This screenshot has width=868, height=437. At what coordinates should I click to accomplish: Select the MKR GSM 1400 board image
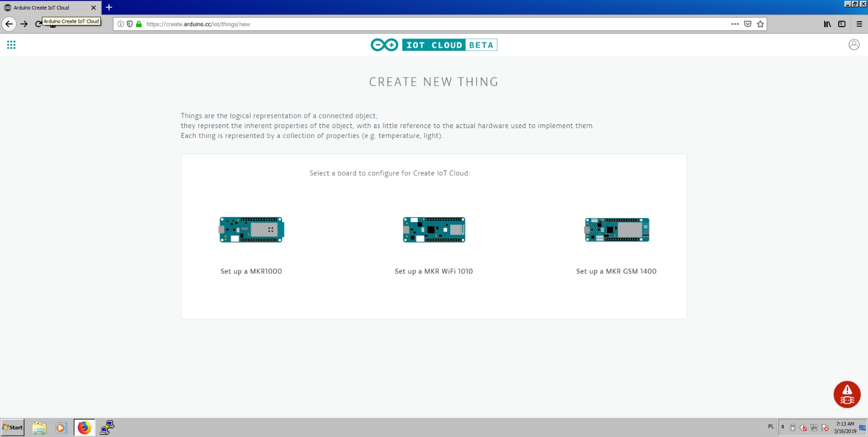pos(617,230)
